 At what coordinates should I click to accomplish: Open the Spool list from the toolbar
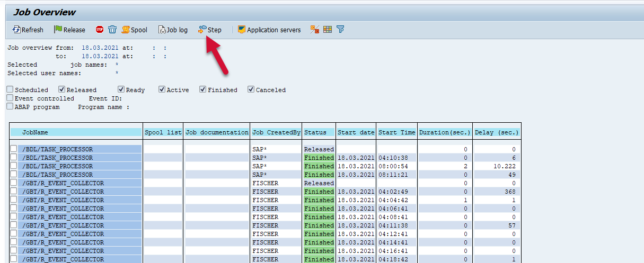click(135, 30)
